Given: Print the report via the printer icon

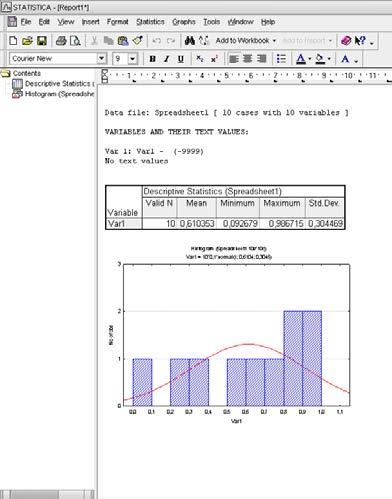Looking at the screenshot, I should (x=61, y=41).
